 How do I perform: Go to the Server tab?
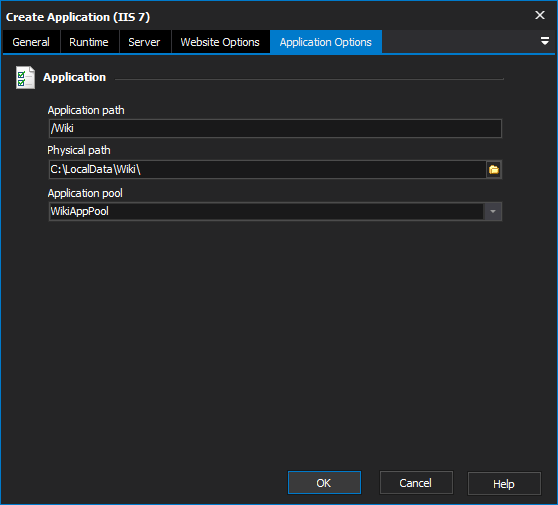pos(144,42)
